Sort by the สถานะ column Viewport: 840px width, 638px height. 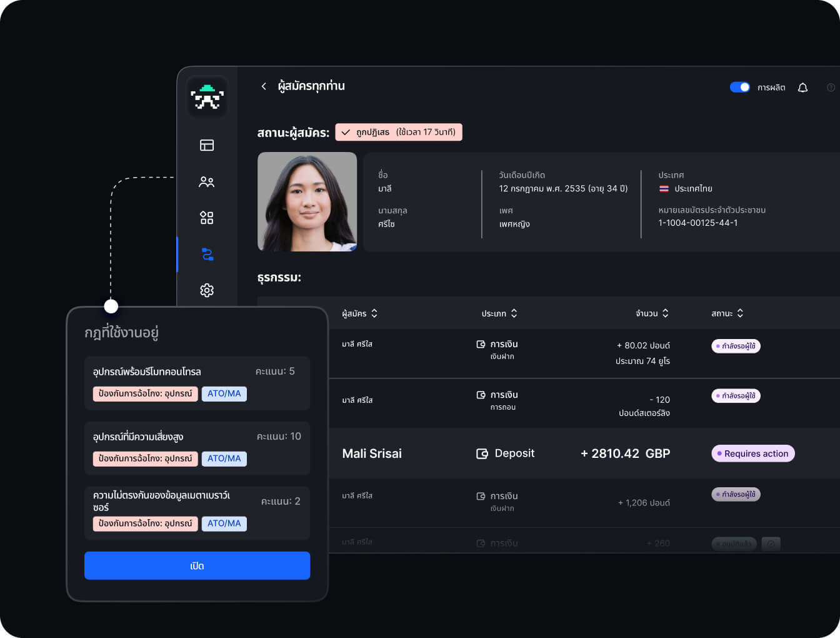(727, 313)
